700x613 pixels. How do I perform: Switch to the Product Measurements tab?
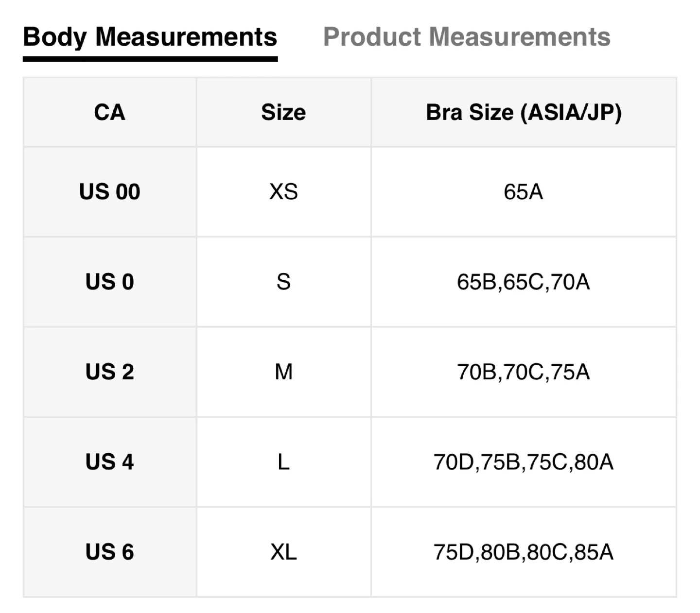467,37
